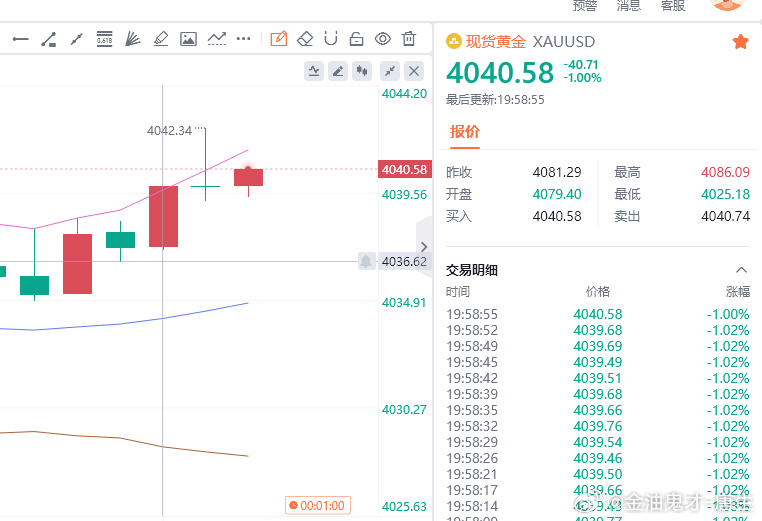Click price 4039.50 in trade list
This screenshot has height=521, width=762.
tap(598, 474)
